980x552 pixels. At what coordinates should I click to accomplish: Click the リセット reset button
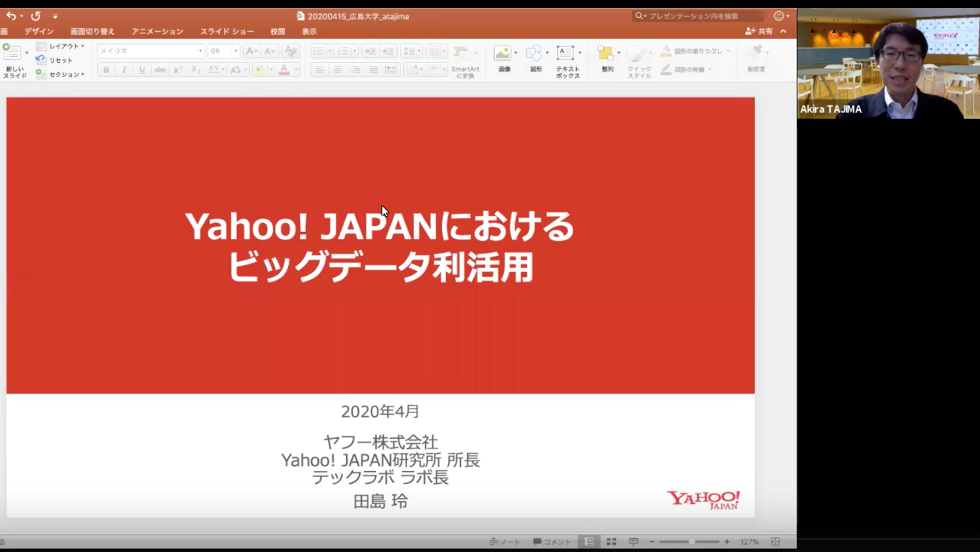(x=55, y=60)
